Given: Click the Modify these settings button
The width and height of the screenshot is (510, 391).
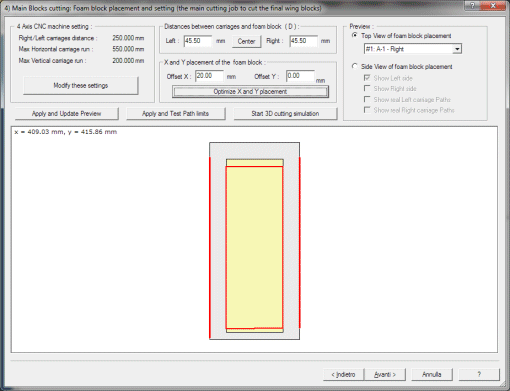Looking at the screenshot, I should point(81,86).
